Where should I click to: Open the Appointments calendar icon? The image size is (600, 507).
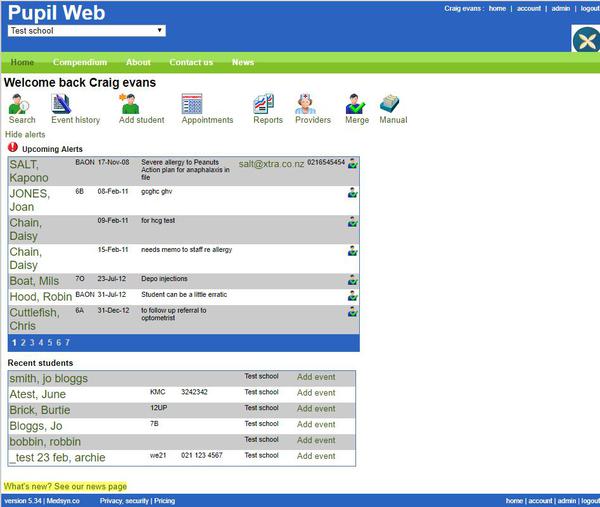click(192, 103)
